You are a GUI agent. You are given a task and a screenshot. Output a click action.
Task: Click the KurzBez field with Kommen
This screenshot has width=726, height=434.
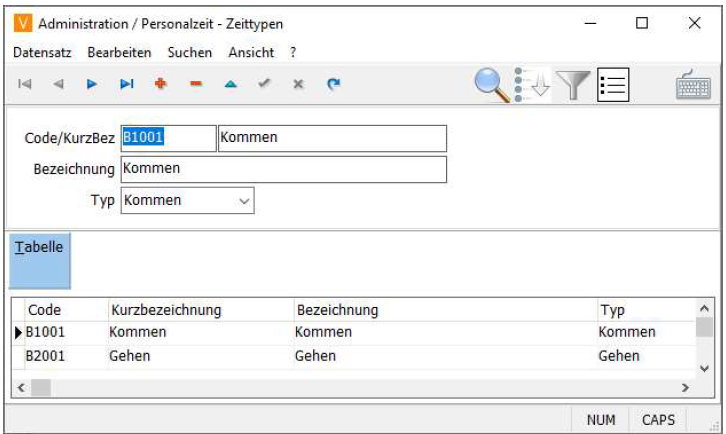pyautogui.click(x=332, y=138)
